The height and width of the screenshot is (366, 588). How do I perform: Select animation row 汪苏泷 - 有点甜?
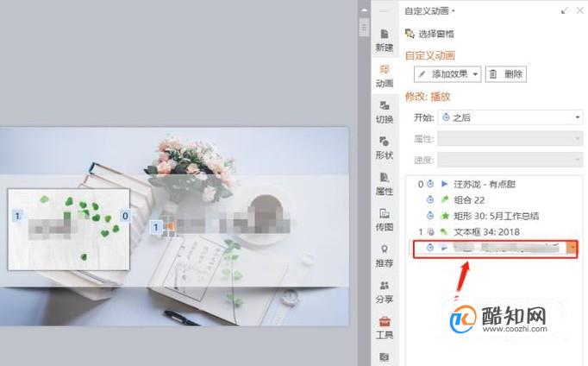pos(495,184)
